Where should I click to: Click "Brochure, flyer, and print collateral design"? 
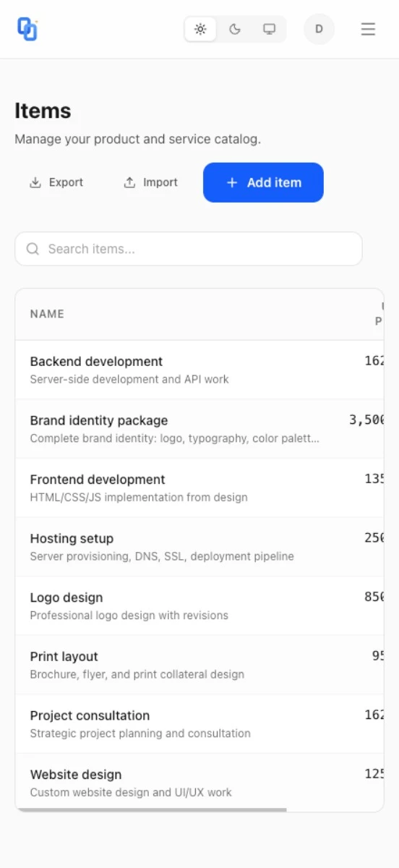click(137, 674)
